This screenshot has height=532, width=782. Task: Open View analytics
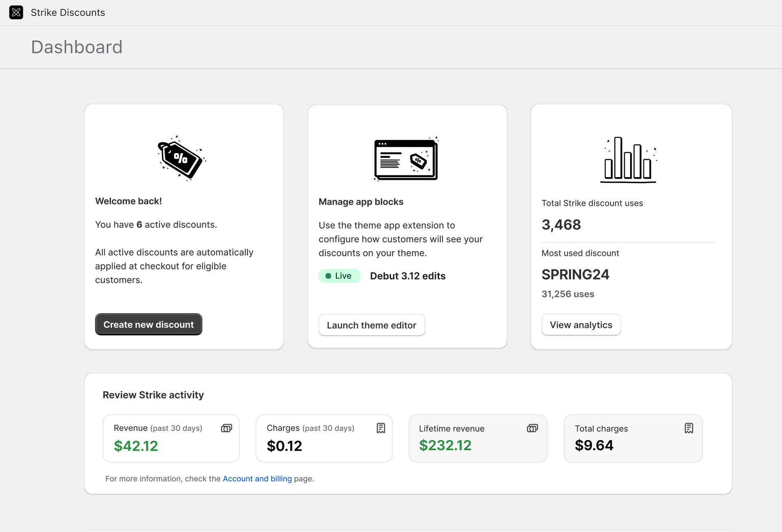tap(581, 325)
